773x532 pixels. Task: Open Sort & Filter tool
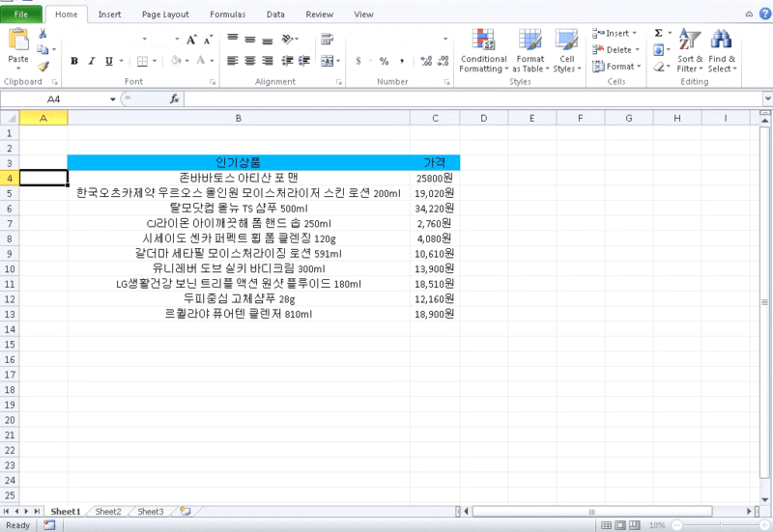690,50
